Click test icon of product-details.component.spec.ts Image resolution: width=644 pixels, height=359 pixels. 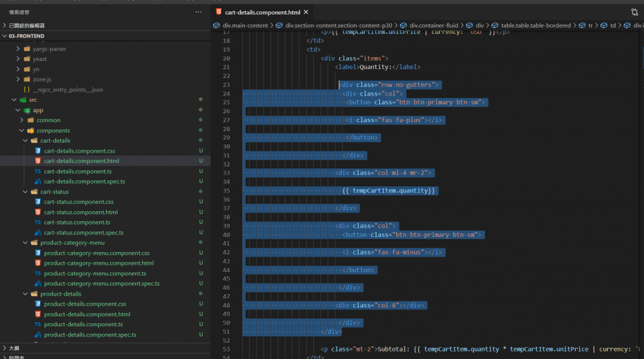pos(38,334)
